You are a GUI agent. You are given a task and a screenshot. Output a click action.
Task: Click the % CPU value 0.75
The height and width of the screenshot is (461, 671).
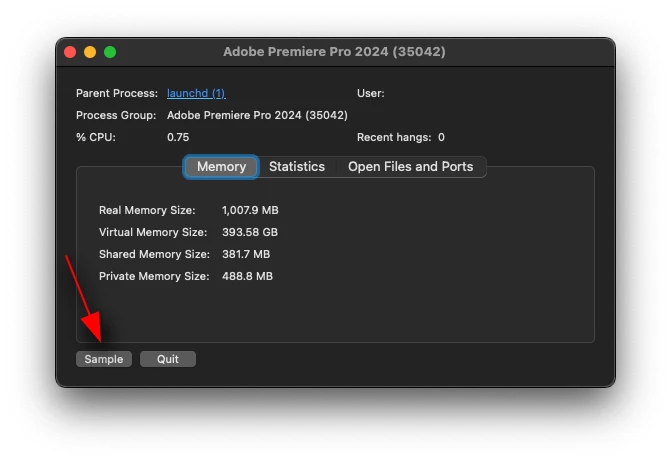(178, 137)
